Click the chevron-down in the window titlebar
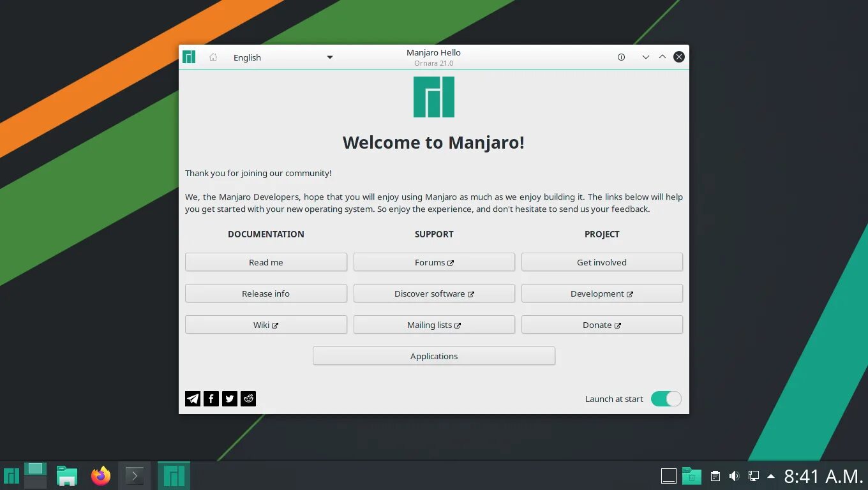 646,57
